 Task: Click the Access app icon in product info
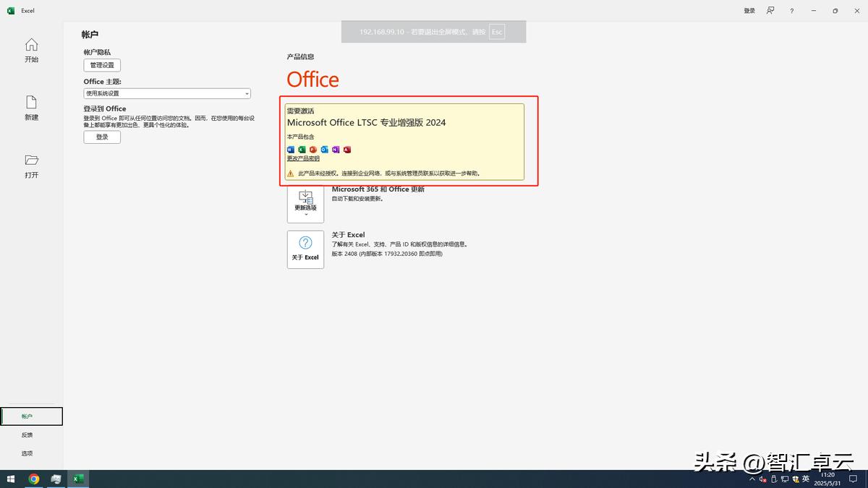click(x=346, y=150)
